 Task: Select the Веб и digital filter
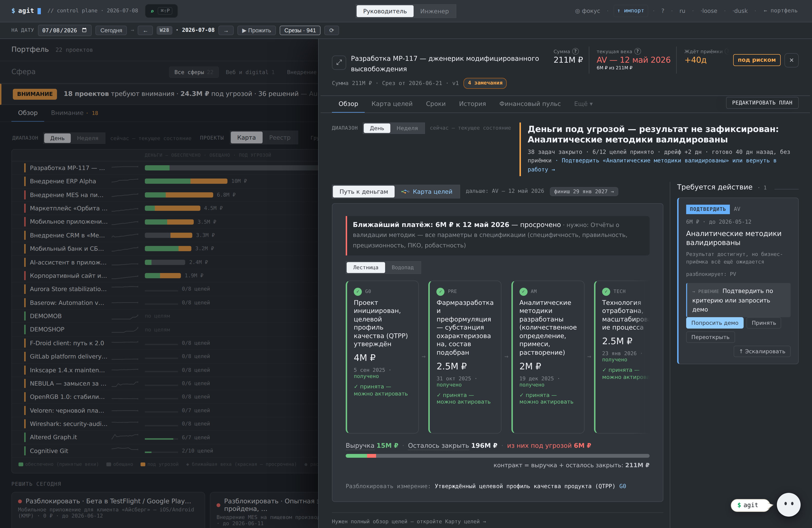pos(250,72)
